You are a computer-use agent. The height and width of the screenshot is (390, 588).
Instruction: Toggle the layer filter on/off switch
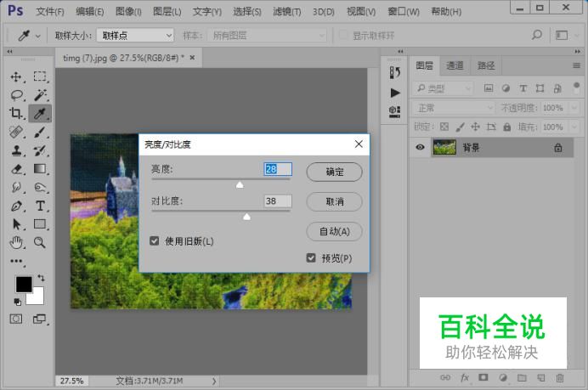point(576,88)
